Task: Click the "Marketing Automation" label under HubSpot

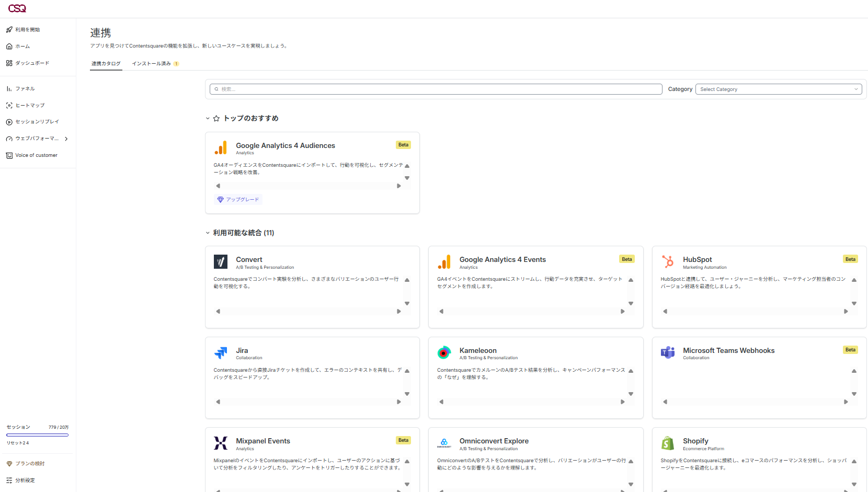Action: pyautogui.click(x=704, y=268)
